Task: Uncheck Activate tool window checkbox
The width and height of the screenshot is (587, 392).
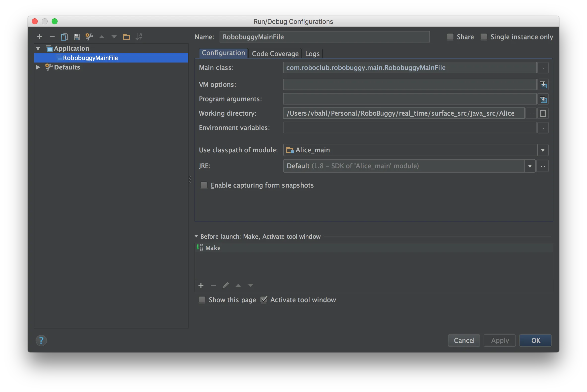Action: click(x=264, y=299)
